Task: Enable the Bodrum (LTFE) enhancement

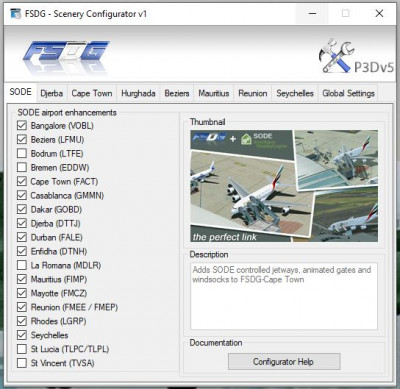Action: (22, 153)
